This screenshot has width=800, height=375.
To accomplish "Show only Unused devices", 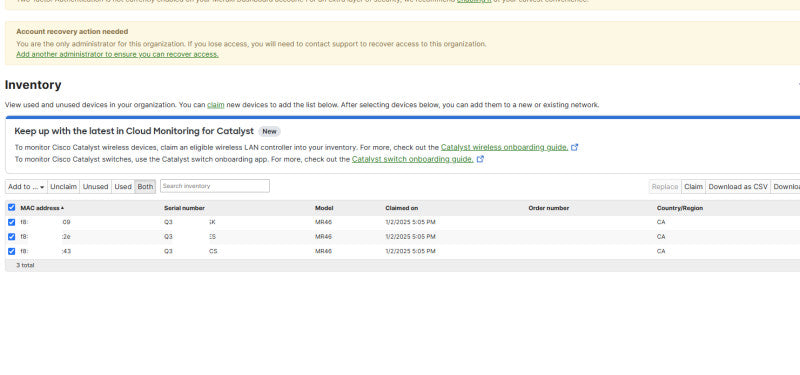I will click(95, 187).
